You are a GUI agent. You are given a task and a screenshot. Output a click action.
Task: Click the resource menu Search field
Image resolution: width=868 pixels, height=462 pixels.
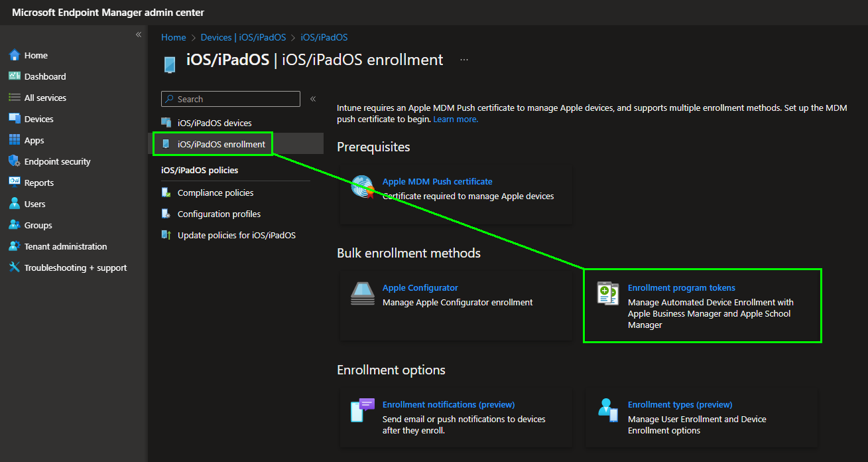(231, 99)
